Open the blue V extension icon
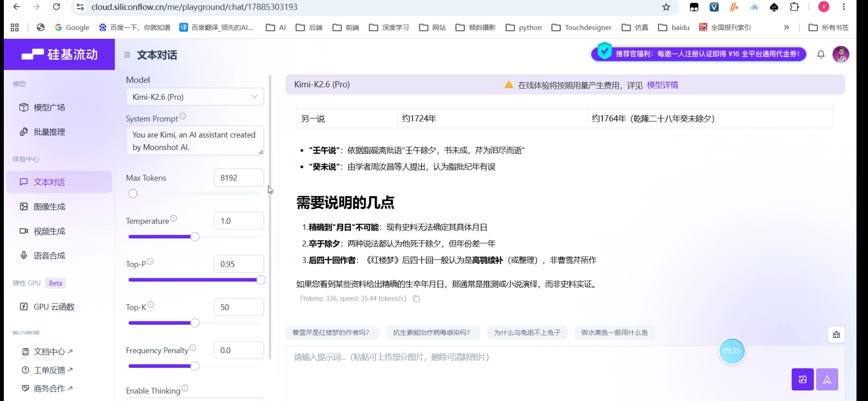The height and width of the screenshot is (401, 868). tap(714, 7)
